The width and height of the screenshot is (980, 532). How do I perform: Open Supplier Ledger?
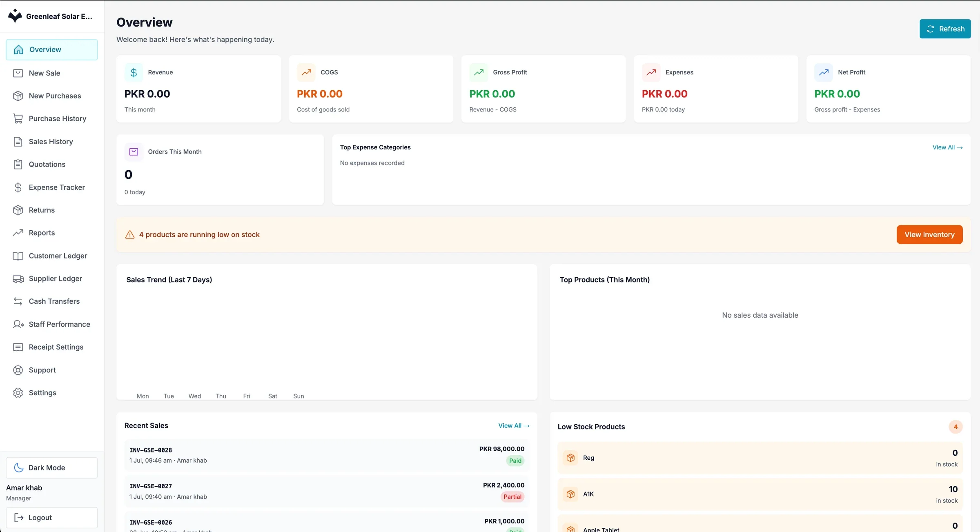[x=52, y=279]
